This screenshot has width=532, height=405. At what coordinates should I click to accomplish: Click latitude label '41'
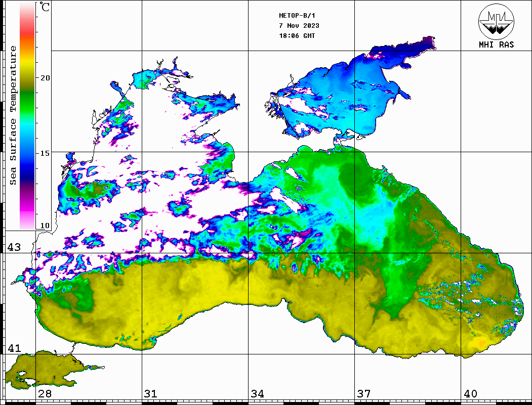click(x=14, y=348)
